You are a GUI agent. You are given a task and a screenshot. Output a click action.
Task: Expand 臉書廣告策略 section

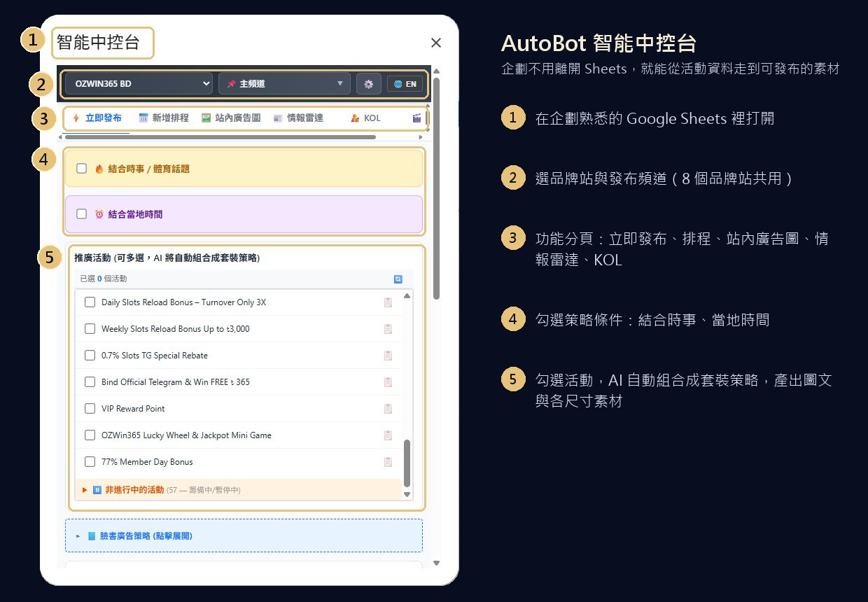pos(244,535)
